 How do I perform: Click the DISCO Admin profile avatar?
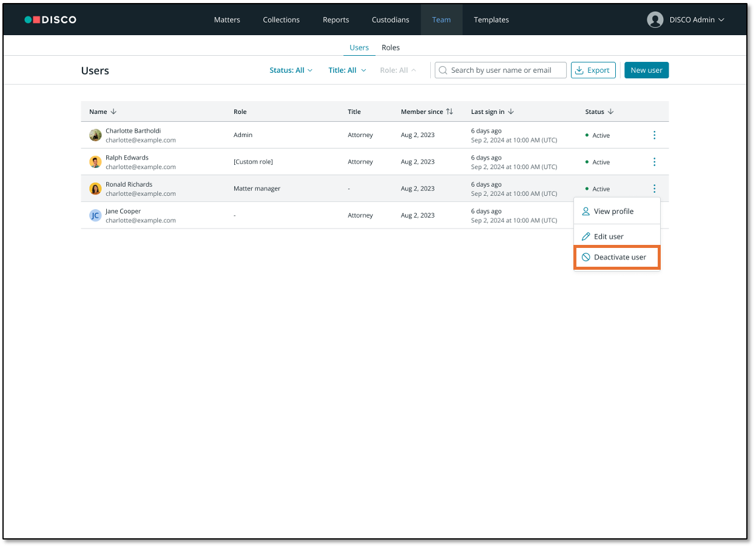(x=655, y=19)
